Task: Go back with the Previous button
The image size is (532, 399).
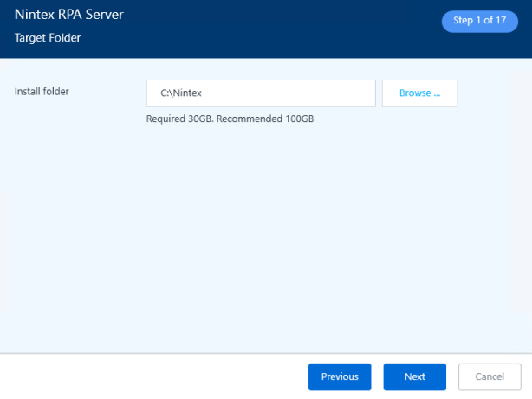Action: [340, 376]
